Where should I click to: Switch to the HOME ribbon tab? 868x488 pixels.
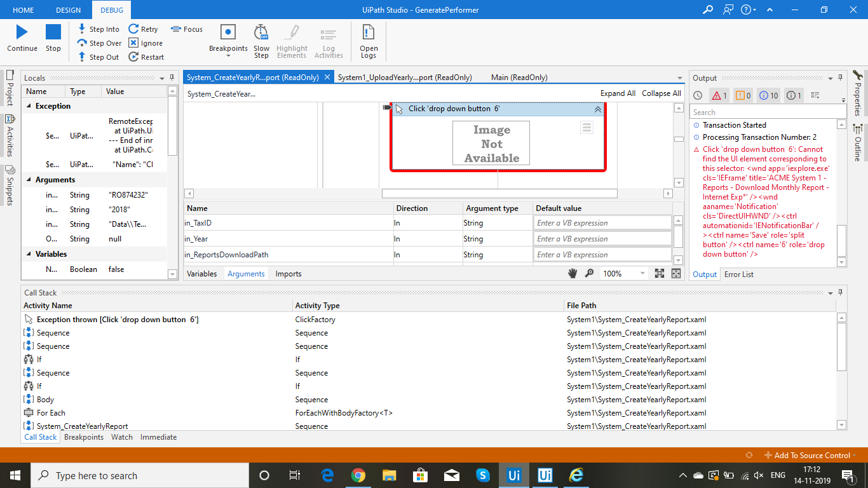click(x=24, y=10)
